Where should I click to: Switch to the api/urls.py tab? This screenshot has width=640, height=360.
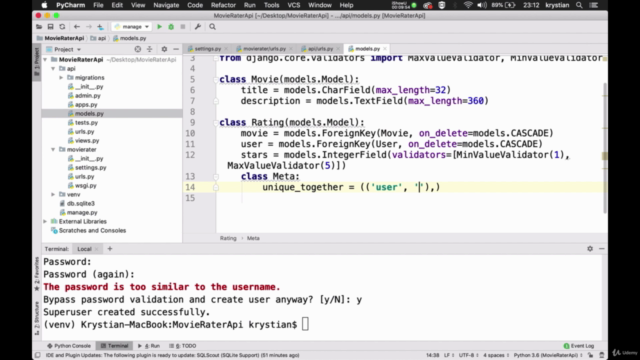pyautogui.click(x=320, y=49)
